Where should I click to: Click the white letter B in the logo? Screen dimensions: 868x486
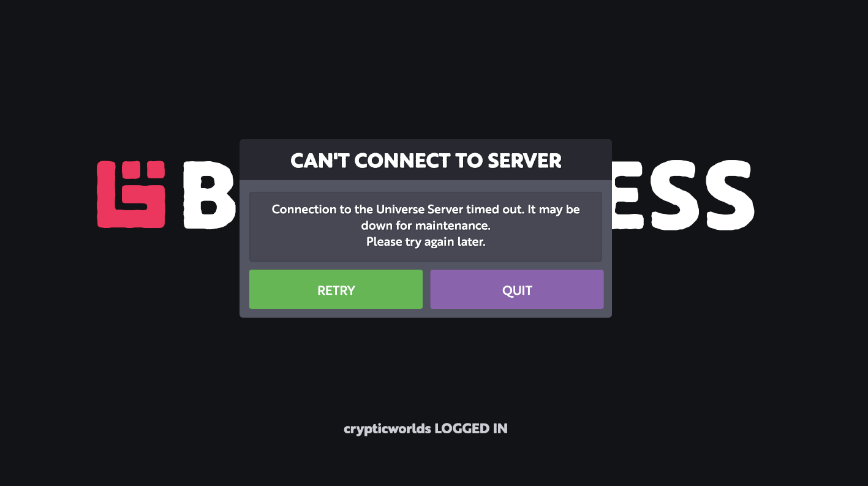(209, 195)
